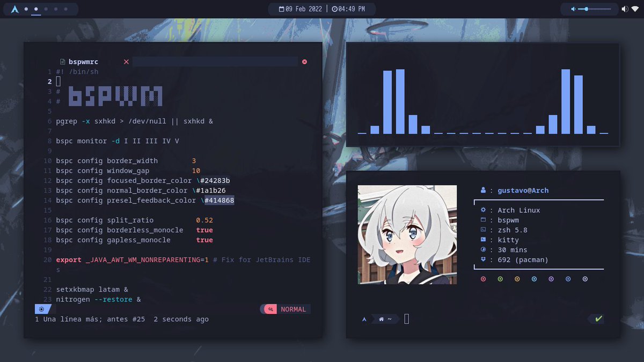644x362 pixels.
Task: Switch to the first workspace dot beside the Arch logo
Action: [26, 9]
